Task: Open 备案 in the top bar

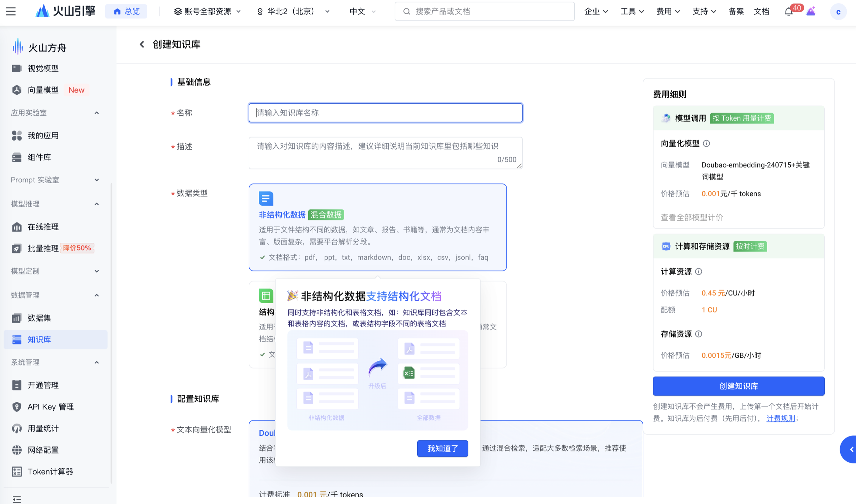Action: pos(736,11)
